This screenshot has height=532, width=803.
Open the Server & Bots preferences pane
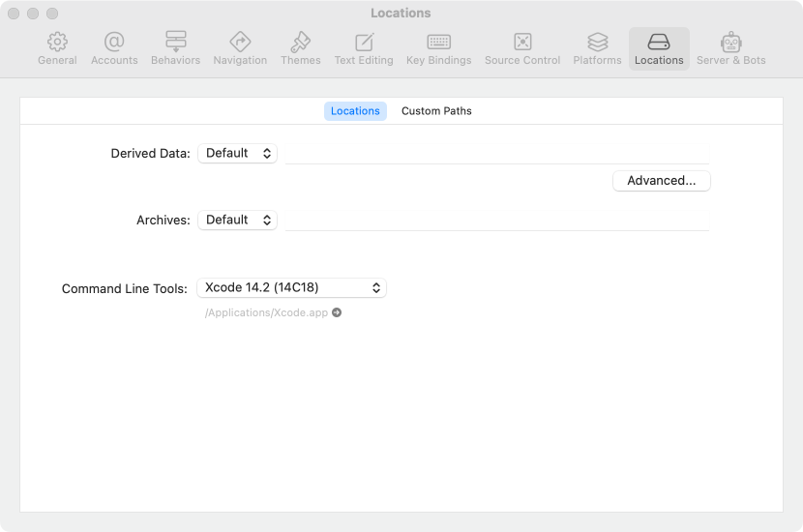(x=730, y=48)
